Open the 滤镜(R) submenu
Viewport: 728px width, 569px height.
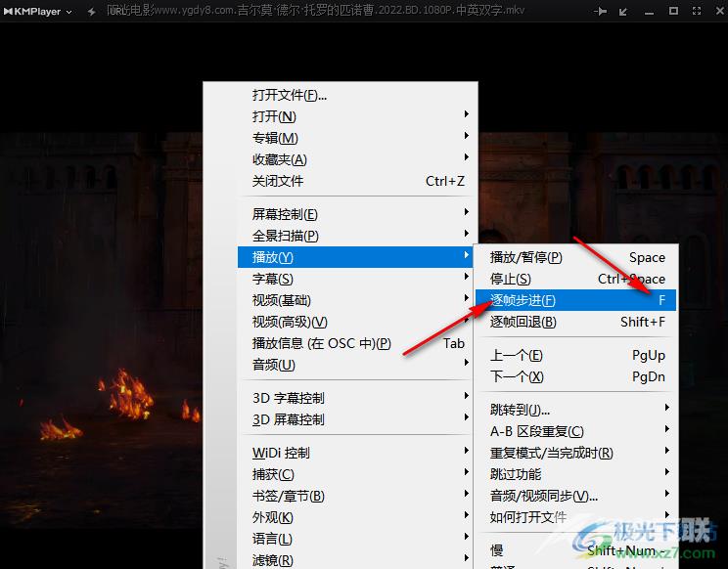357,560
